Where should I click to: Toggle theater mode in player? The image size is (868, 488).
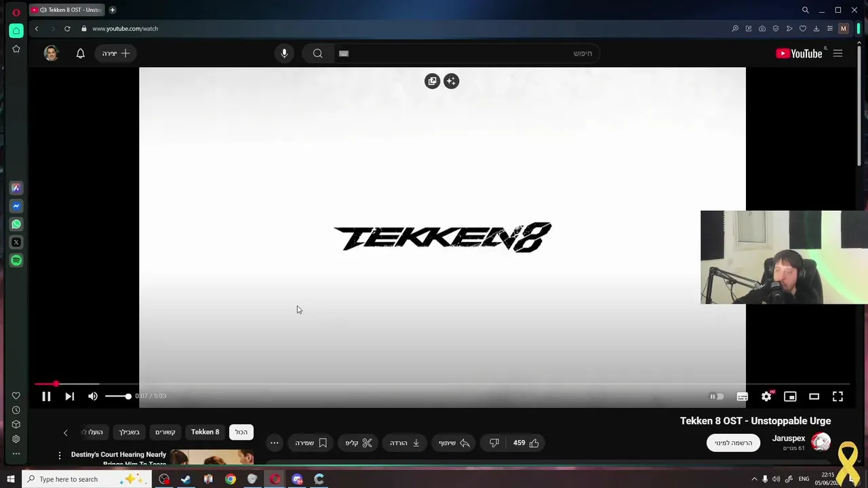tap(814, 396)
